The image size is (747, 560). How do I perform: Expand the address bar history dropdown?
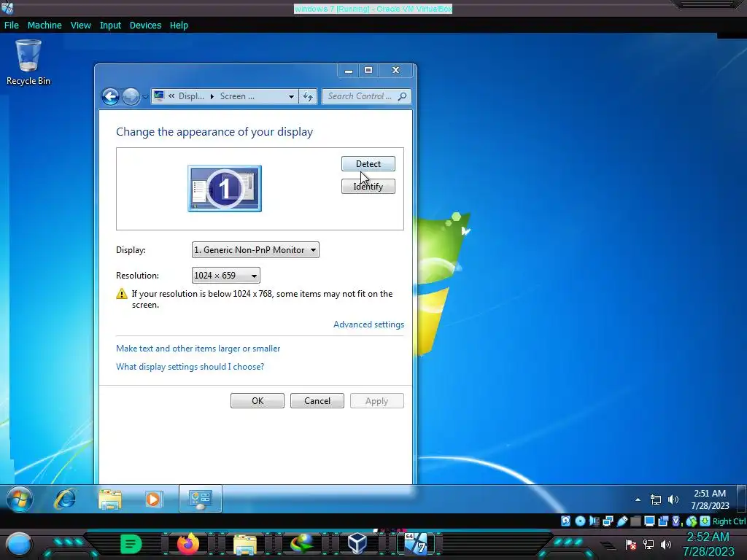click(291, 96)
